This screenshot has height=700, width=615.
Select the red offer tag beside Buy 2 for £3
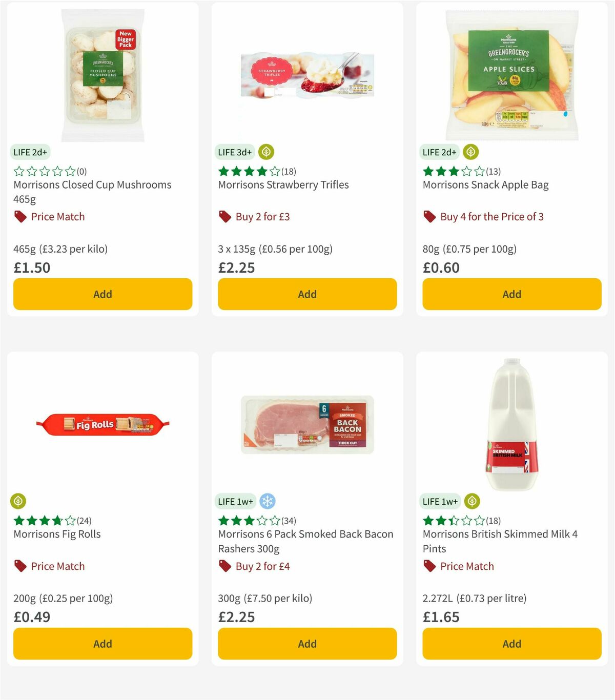tap(224, 216)
